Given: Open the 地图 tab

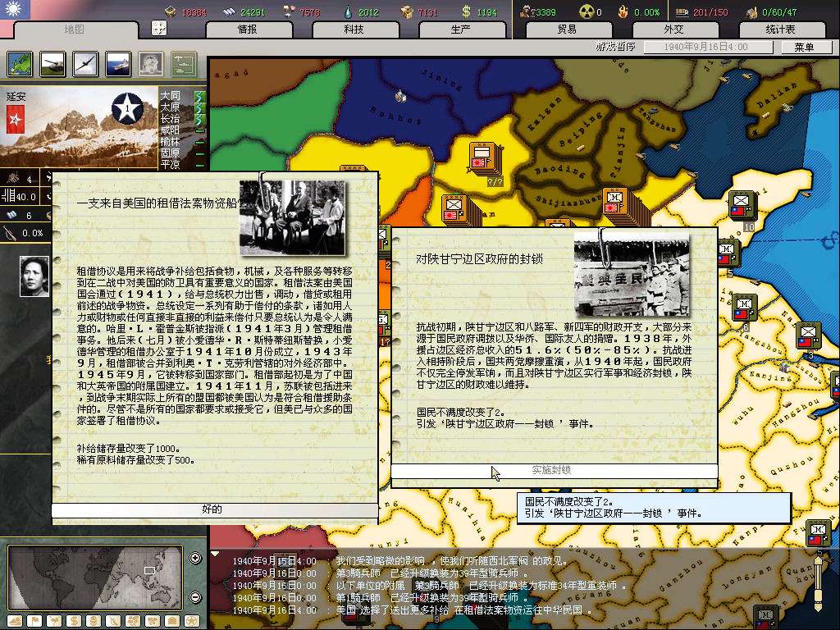Looking at the screenshot, I should pyautogui.click(x=75, y=30).
